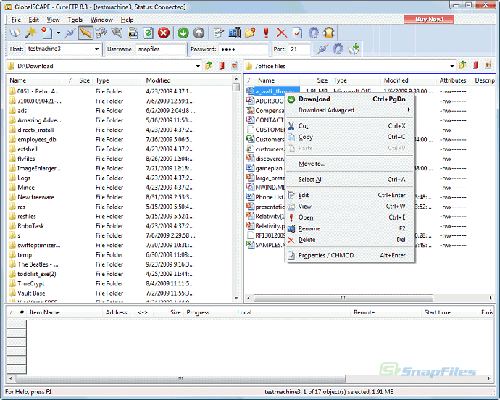Screen dimensions: 500x400
Task: Open the remote path office files dropdown
Action: tap(452, 66)
